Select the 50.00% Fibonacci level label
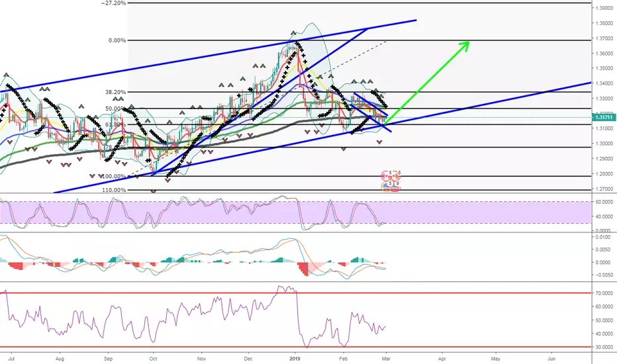 (x=116, y=109)
